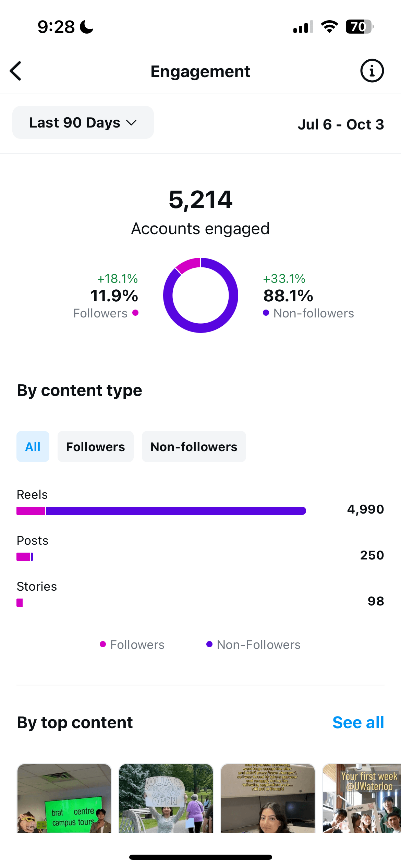
Task: Tap the battery indicator icon
Action: (360, 27)
